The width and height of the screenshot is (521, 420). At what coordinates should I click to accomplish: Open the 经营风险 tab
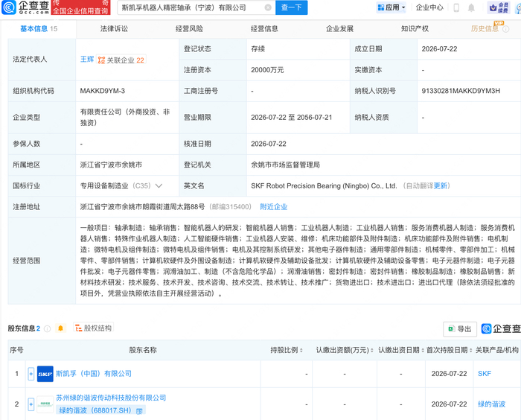click(x=189, y=28)
